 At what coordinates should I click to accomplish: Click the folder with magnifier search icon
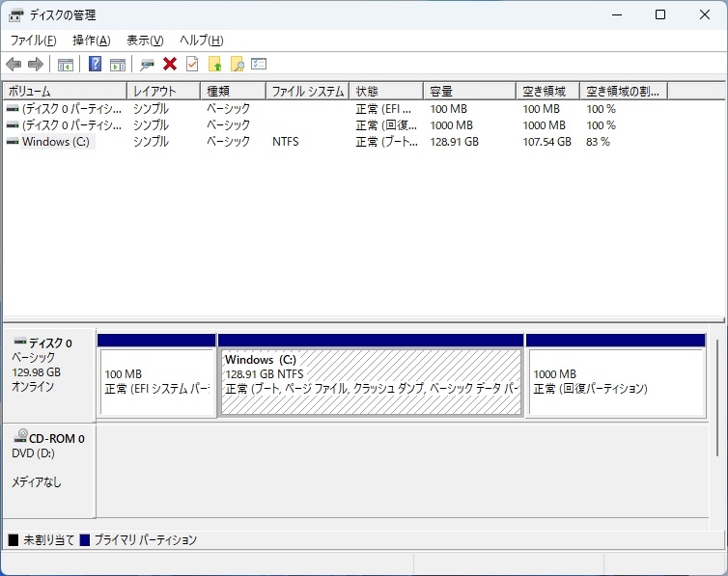[237, 64]
